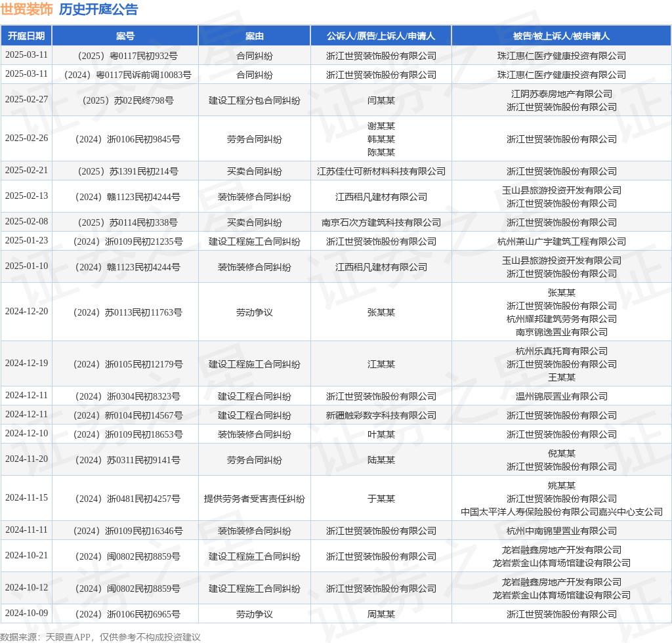This screenshot has height=643, width=672.
Task: Click defendant 杭州萧山广宇建筑工程有限公司
Action: coord(562,241)
